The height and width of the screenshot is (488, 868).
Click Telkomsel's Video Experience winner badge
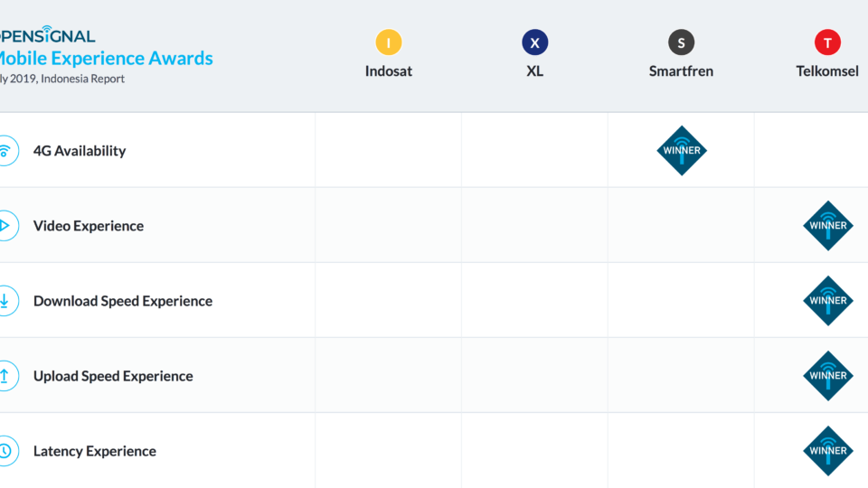(x=828, y=225)
